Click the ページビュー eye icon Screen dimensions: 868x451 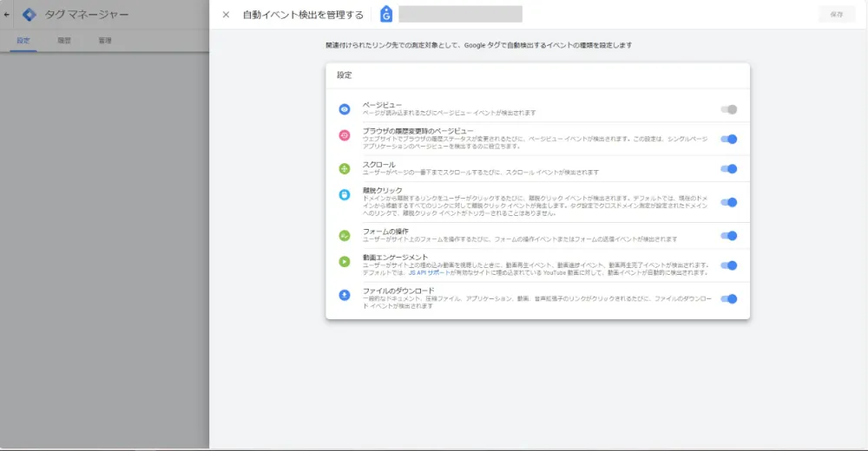pyautogui.click(x=345, y=109)
